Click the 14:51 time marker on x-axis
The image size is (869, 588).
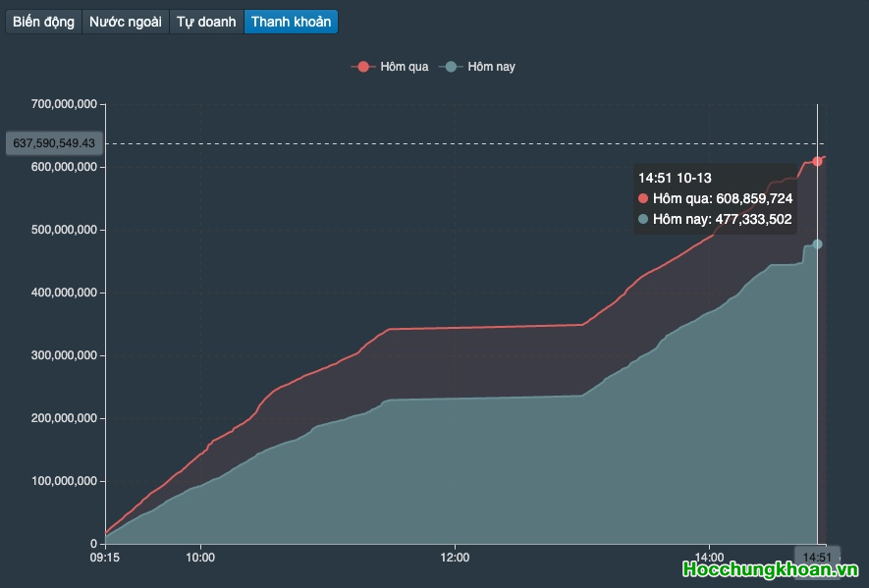tap(817, 558)
